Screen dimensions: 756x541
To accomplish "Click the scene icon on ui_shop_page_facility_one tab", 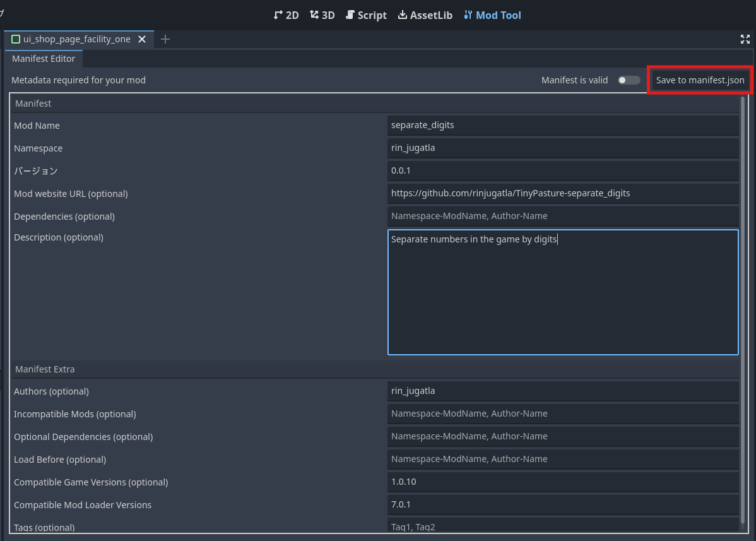I will click(x=15, y=39).
